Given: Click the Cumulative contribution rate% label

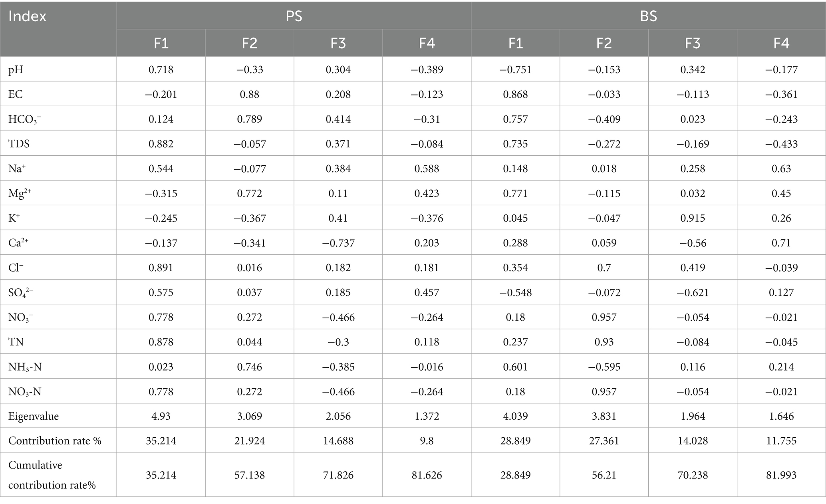Looking at the screenshot, I should click(x=52, y=475).
